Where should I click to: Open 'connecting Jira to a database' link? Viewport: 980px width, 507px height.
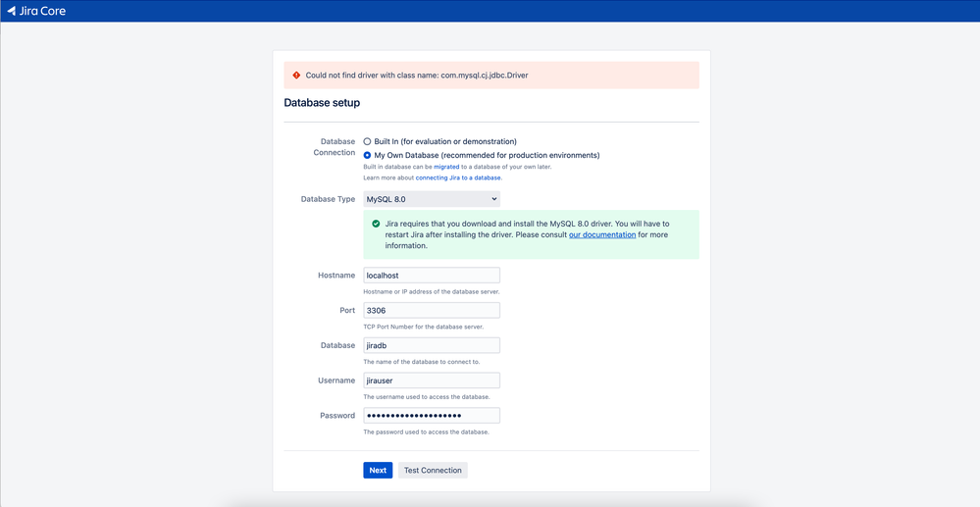pyautogui.click(x=458, y=177)
